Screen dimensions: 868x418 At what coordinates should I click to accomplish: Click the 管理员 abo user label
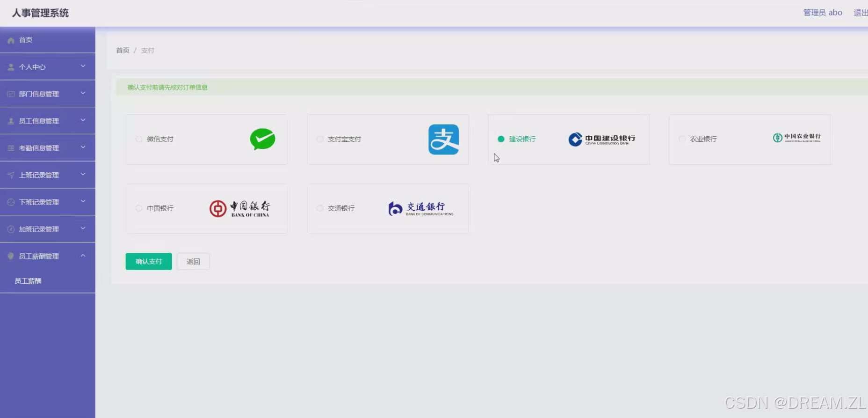coord(823,13)
